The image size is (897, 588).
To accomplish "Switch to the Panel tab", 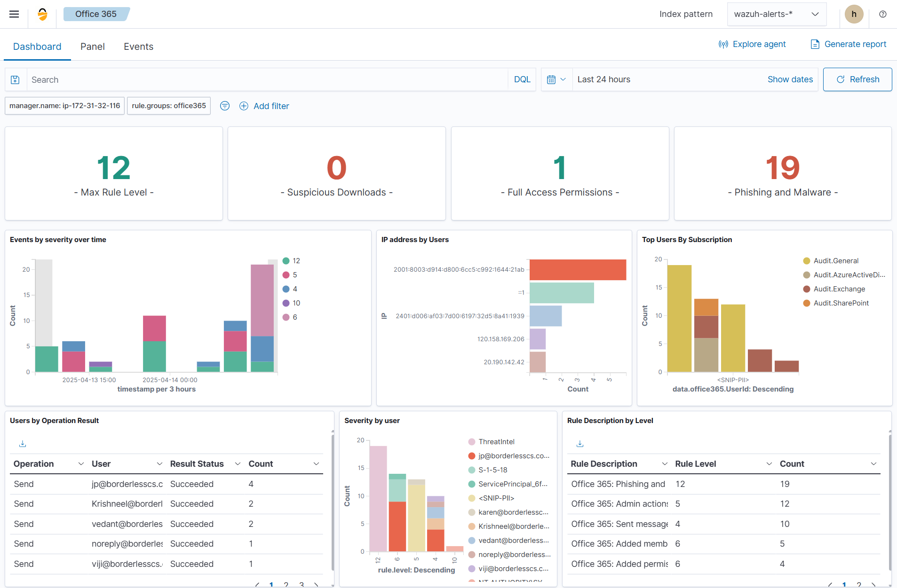I will (x=93, y=47).
